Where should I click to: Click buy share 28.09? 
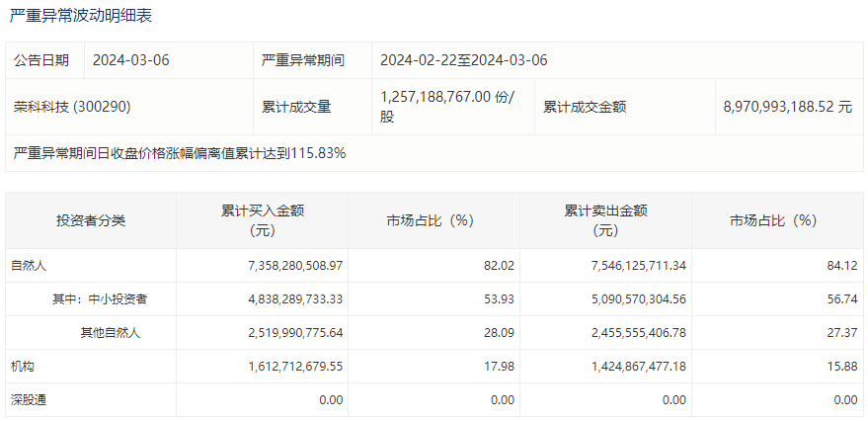[500, 333]
